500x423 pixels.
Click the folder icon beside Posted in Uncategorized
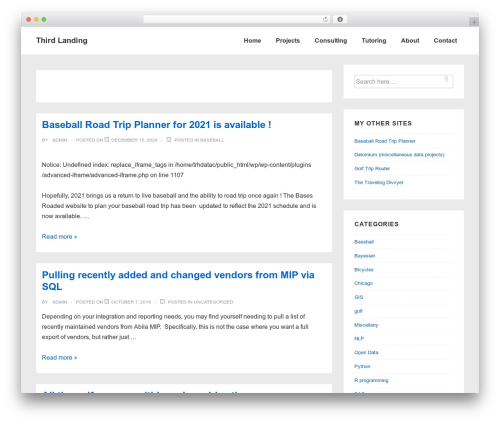pyautogui.click(x=162, y=301)
